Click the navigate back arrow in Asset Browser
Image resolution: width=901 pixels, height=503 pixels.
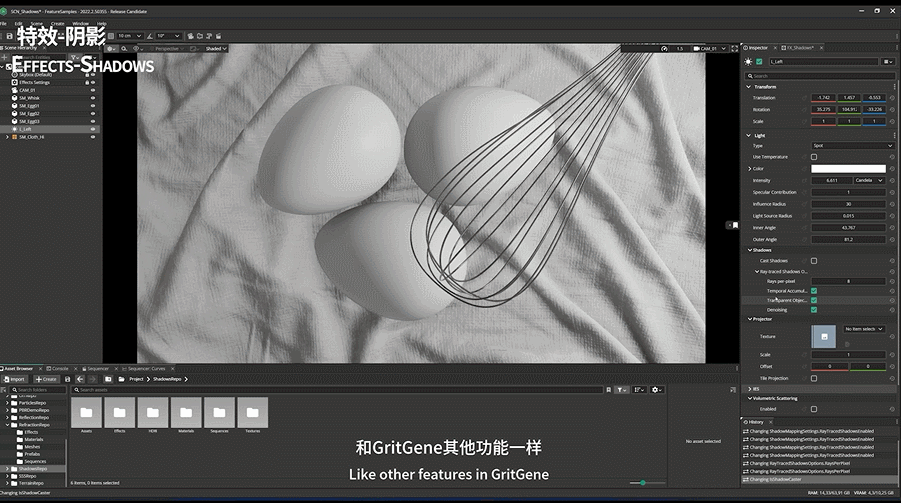coord(79,379)
